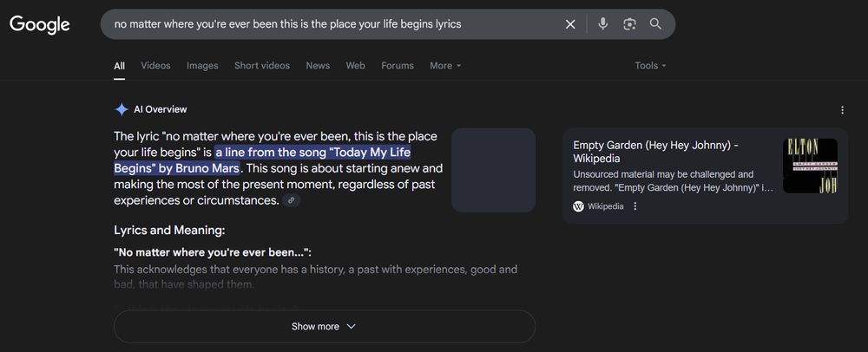Viewport: 868px width, 352px height.
Task: Open Google Lens image search icon
Action: [x=629, y=24]
